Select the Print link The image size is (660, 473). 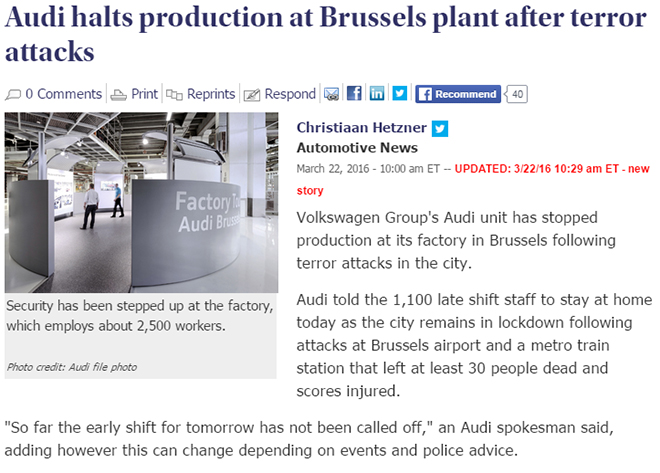coord(144,94)
